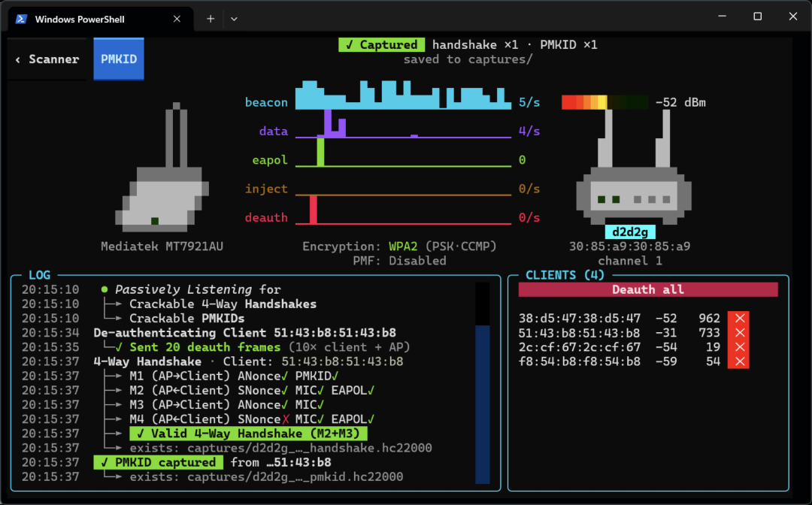Close the Windows PowerShell tab
The image size is (812, 505).
tap(177, 19)
